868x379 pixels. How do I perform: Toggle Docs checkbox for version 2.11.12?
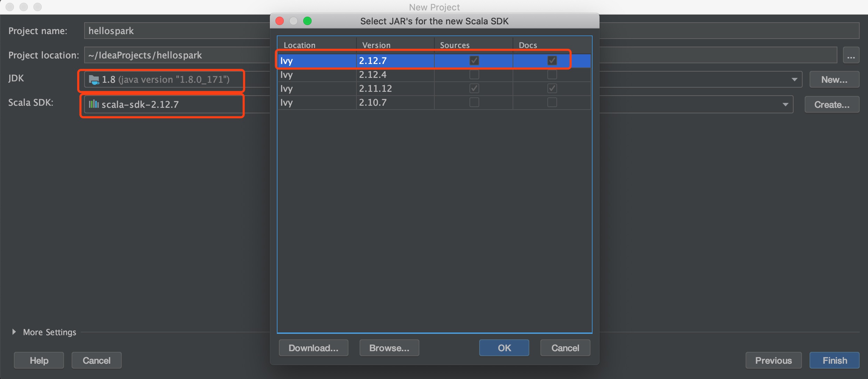click(552, 88)
